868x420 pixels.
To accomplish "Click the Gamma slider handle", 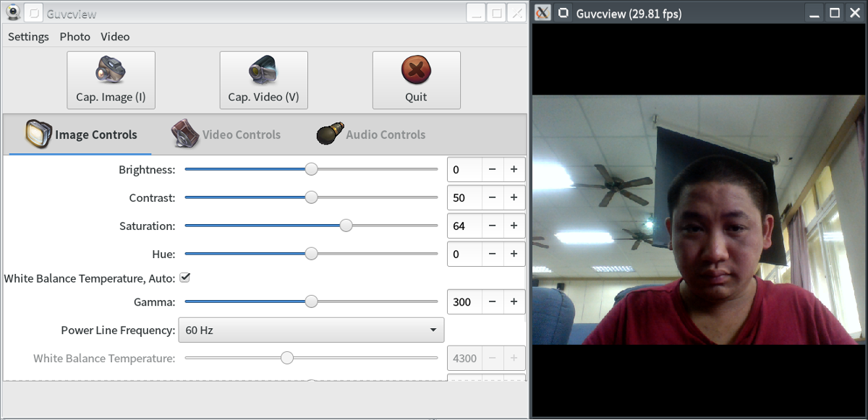I will point(311,301).
